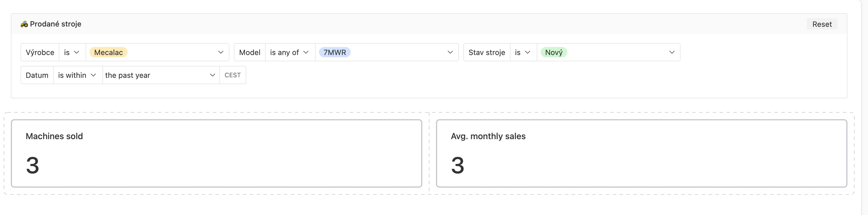
Task: Click the CEST timezone label
Action: 233,76
